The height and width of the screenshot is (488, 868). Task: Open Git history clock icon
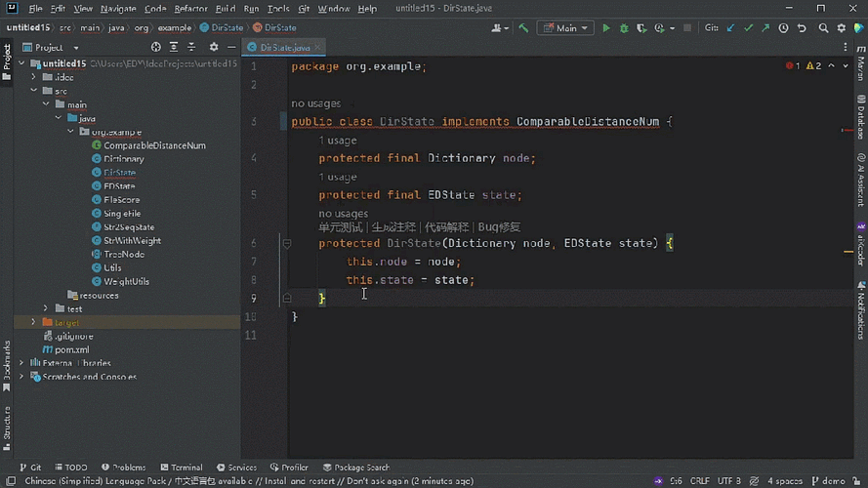click(784, 28)
